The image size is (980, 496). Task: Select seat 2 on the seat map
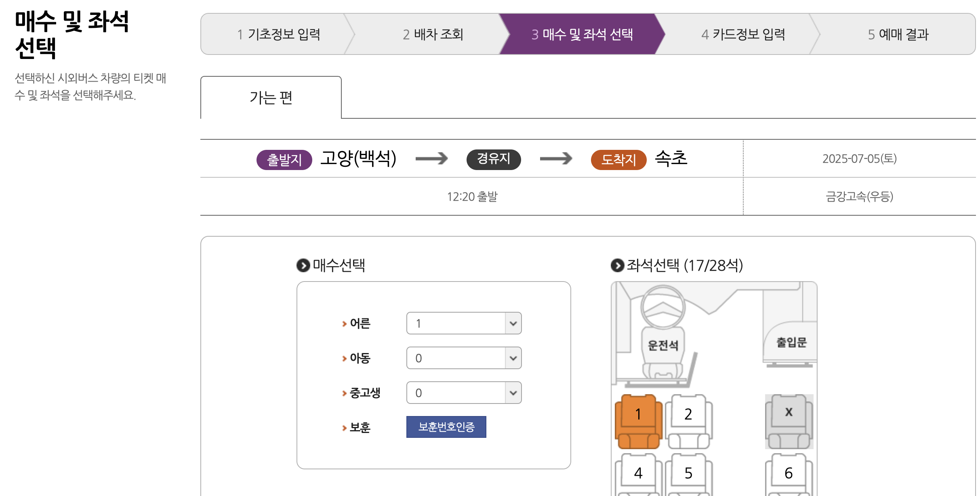click(x=688, y=414)
